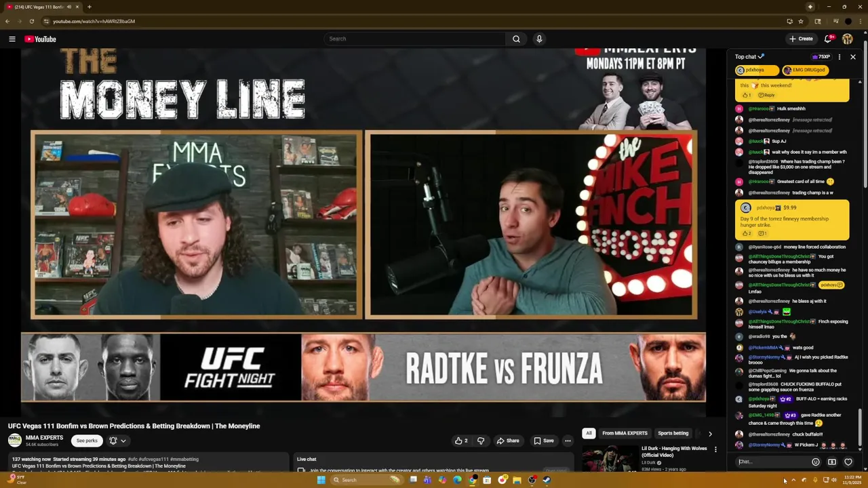Viewport: 868px width, 488px height.
Task: Click the browser address bar URL
Action: (94, 21)
